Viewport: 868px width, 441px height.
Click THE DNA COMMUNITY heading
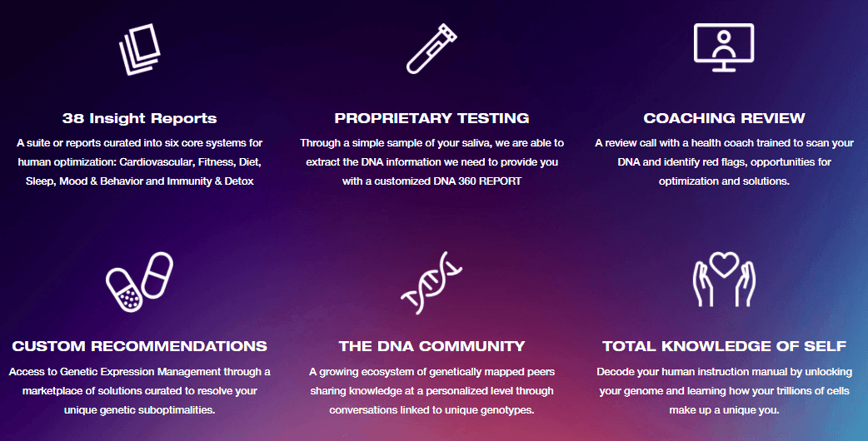pyautogui.click(x=432, y=346)
